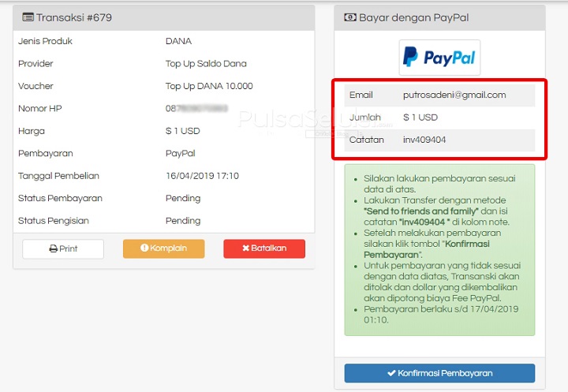This screenshot has width=568, height=392.
Task: Click the Pembayaran berlaku s/d 17/04/2019 note
Action: pos(441,315)
